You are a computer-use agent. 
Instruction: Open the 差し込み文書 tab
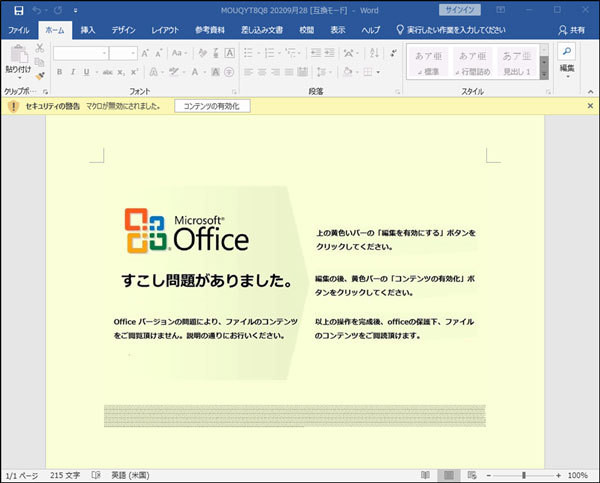coord(262,30)
